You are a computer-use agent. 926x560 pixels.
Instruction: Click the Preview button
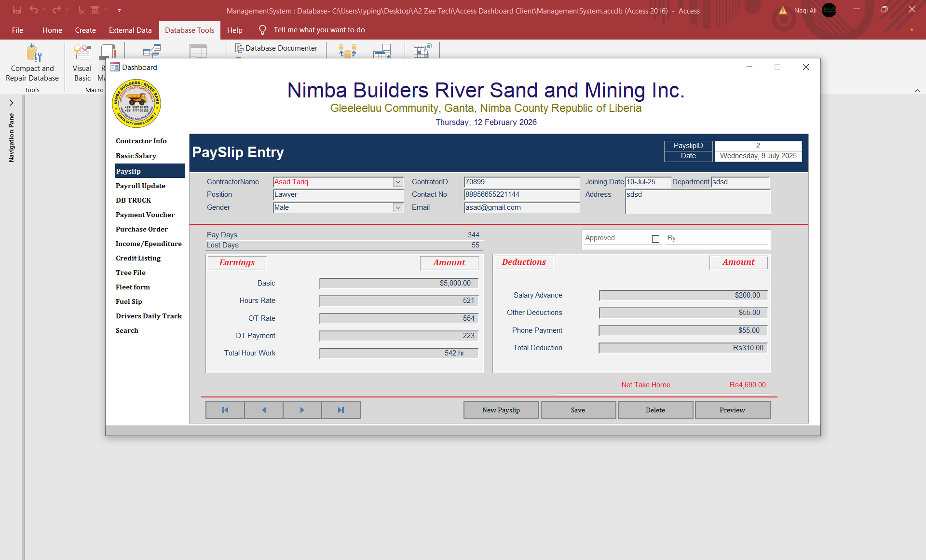click(x=732, y=410)
